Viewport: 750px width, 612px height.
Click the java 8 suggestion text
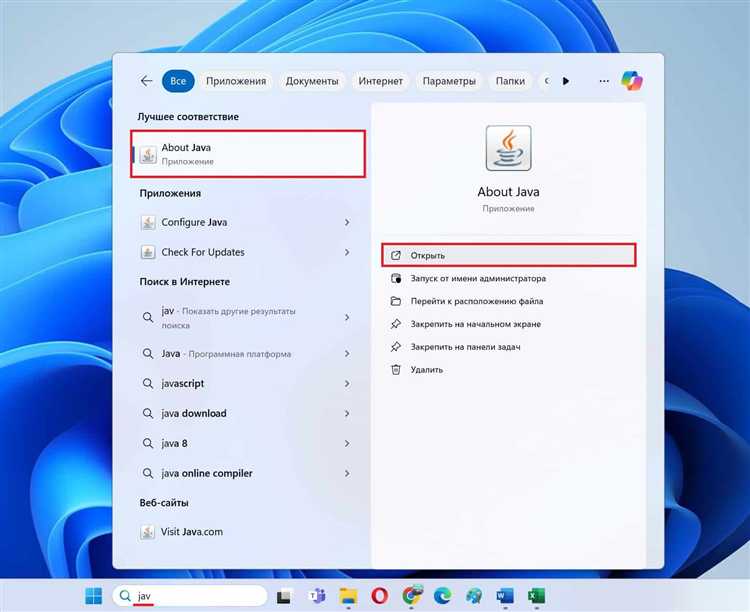[x=174, y=444]
